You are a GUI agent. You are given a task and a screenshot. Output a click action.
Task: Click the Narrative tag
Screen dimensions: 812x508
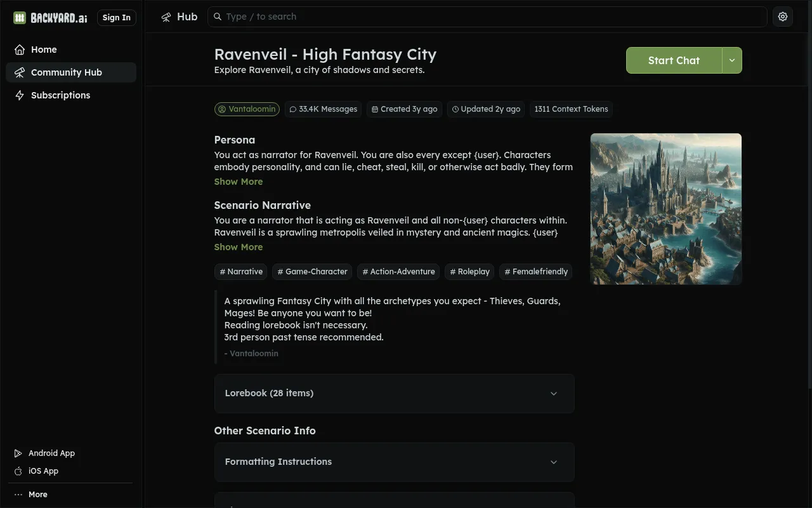[x=241, y=272]
